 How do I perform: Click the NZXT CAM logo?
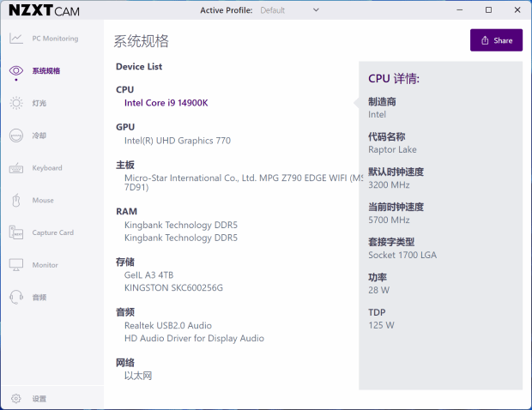[44, 10]
